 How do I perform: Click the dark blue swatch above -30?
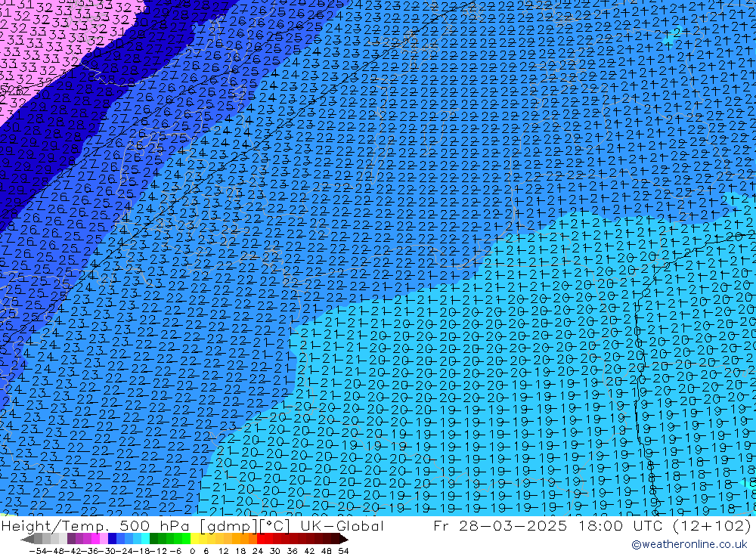(x=112, y=539)
